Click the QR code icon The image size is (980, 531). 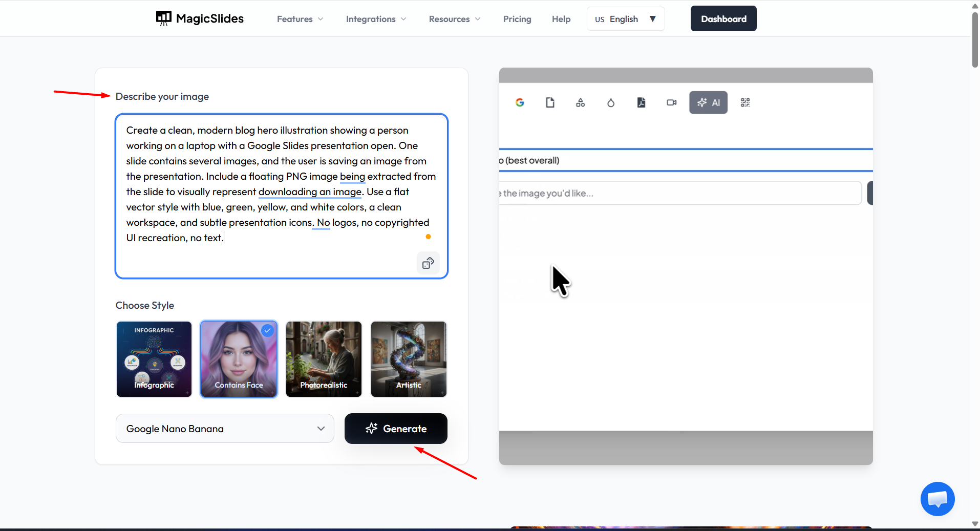coord(745,102)
